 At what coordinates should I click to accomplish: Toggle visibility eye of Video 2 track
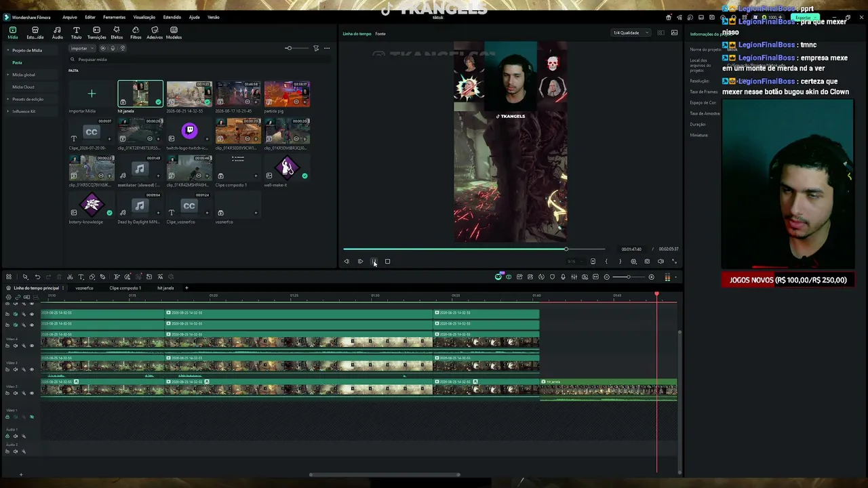coord(31,393)
